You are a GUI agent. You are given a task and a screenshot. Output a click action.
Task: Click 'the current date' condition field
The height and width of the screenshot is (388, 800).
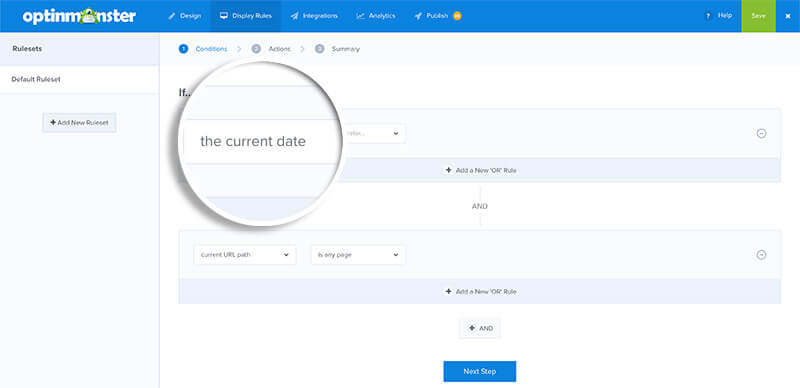260,141
